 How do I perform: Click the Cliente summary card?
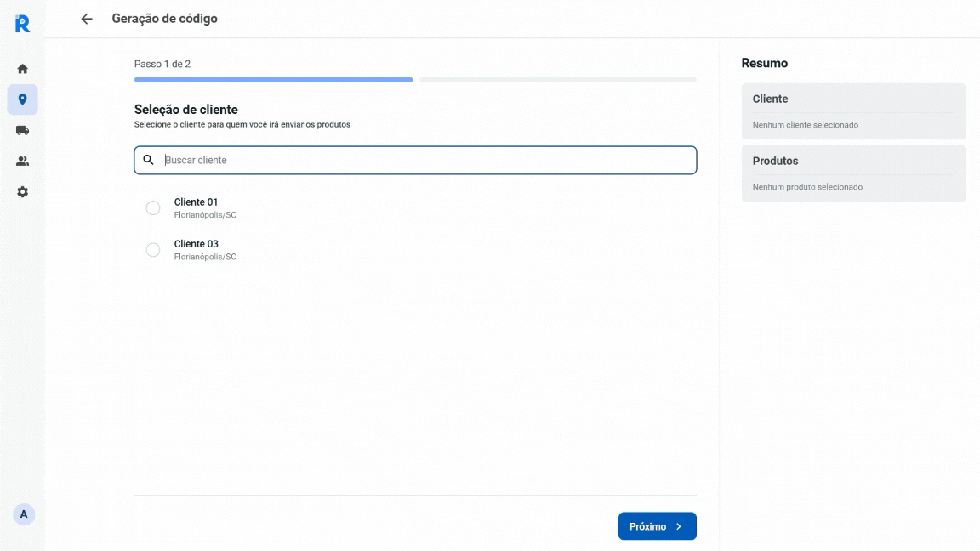[853, 111]
